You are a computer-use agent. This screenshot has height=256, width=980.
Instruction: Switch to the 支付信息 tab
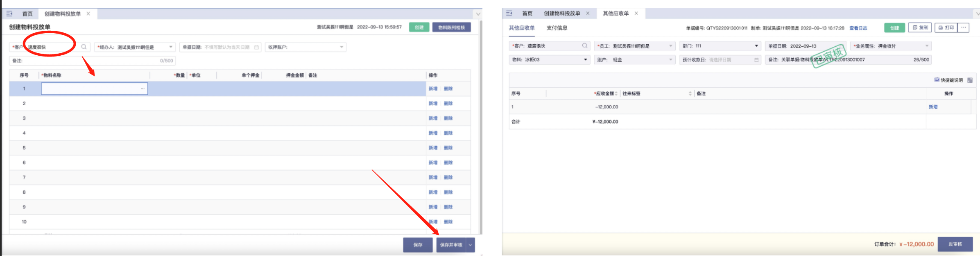[557, 28]
